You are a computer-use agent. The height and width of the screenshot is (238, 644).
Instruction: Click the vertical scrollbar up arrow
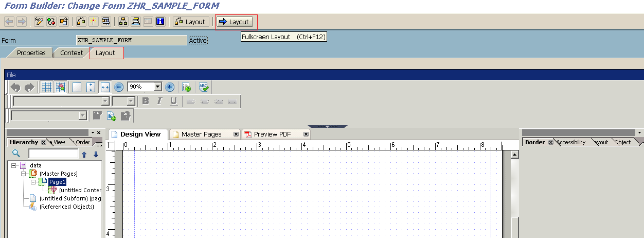point(514,155)
